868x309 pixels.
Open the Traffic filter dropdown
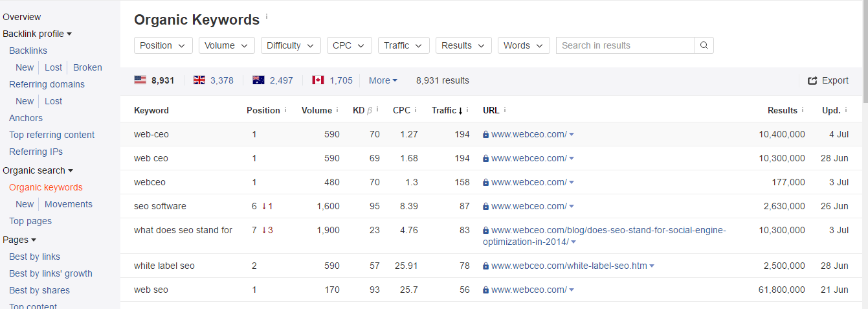point(404,45)
